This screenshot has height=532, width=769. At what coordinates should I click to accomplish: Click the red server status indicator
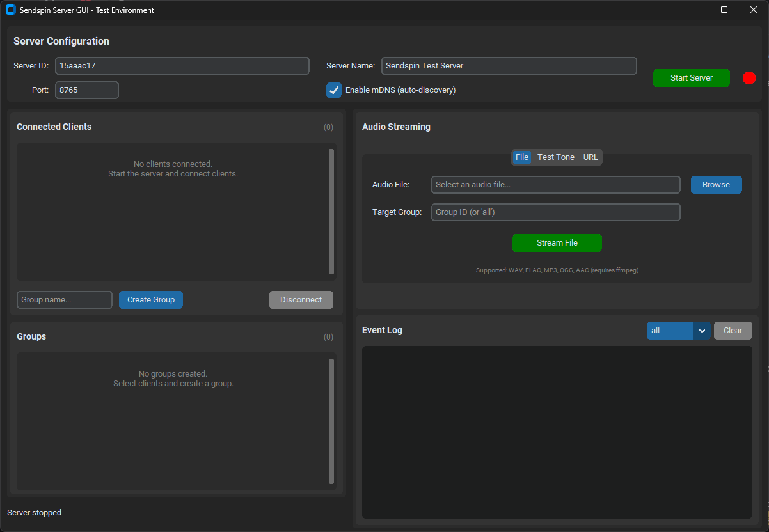point(749,78)
